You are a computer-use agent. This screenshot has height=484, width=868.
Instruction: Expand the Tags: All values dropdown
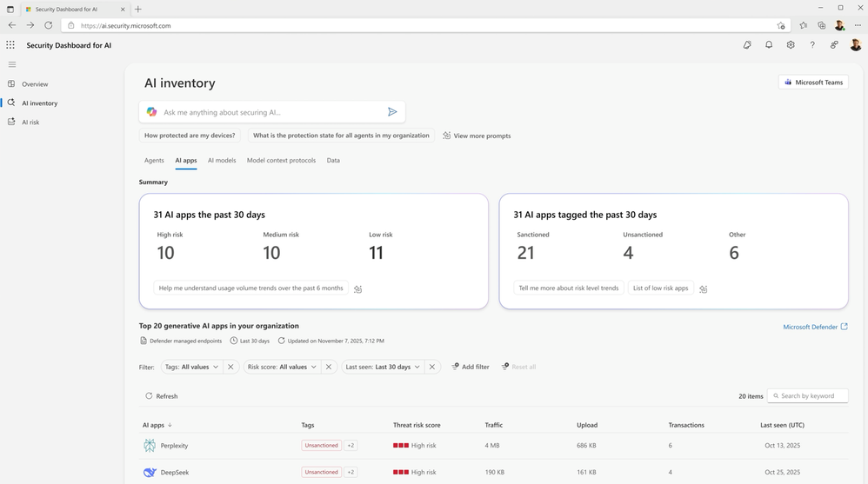point(191,367)
